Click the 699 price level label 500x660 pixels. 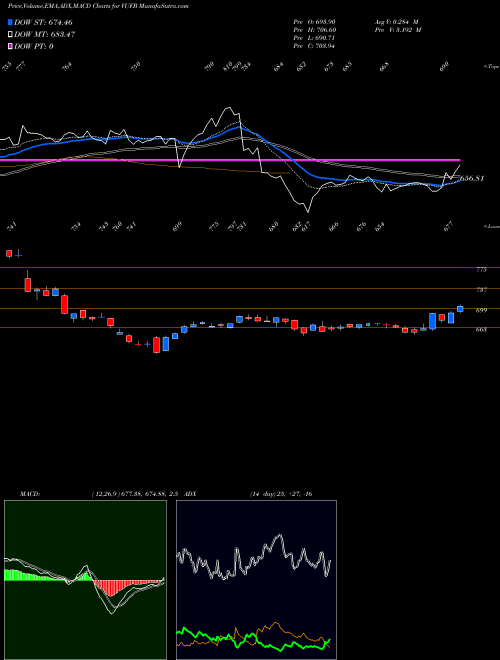[x=481, y=310]
